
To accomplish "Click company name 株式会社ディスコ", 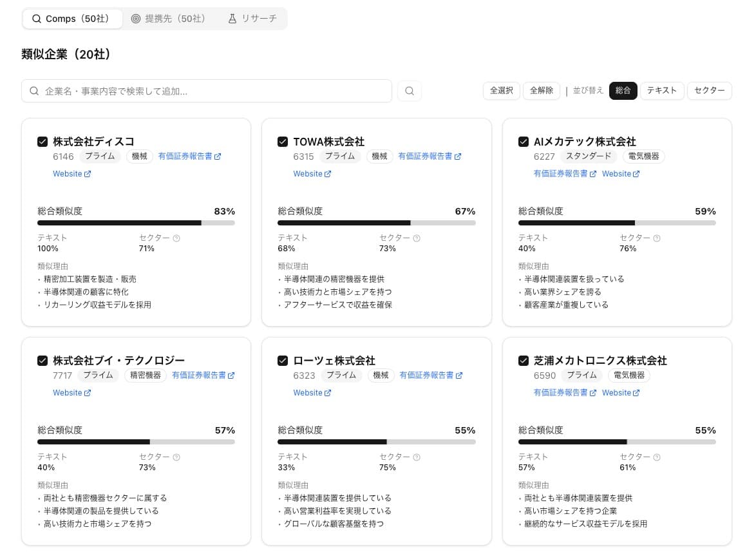I will [93, 142].
